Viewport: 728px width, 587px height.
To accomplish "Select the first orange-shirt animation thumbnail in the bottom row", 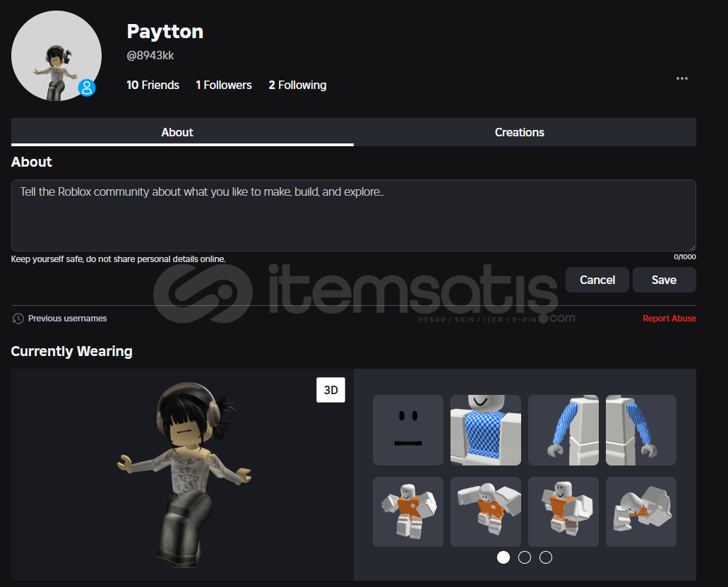I will [x=408, y=511].
